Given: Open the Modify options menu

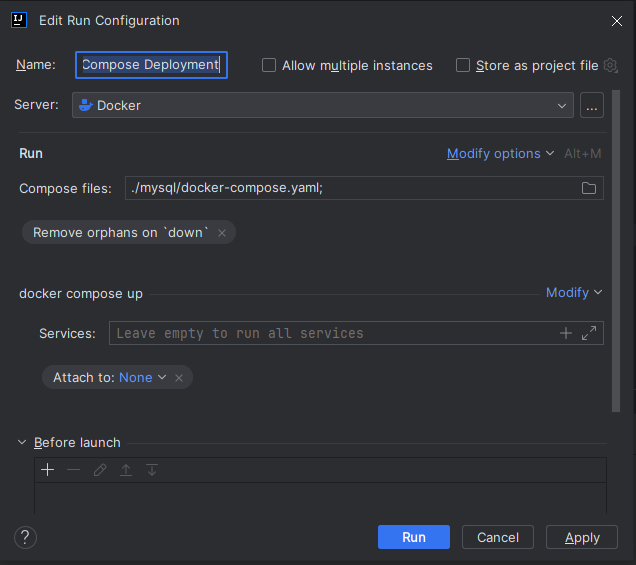Looking at the screenshot, I should tap(500, 153).
